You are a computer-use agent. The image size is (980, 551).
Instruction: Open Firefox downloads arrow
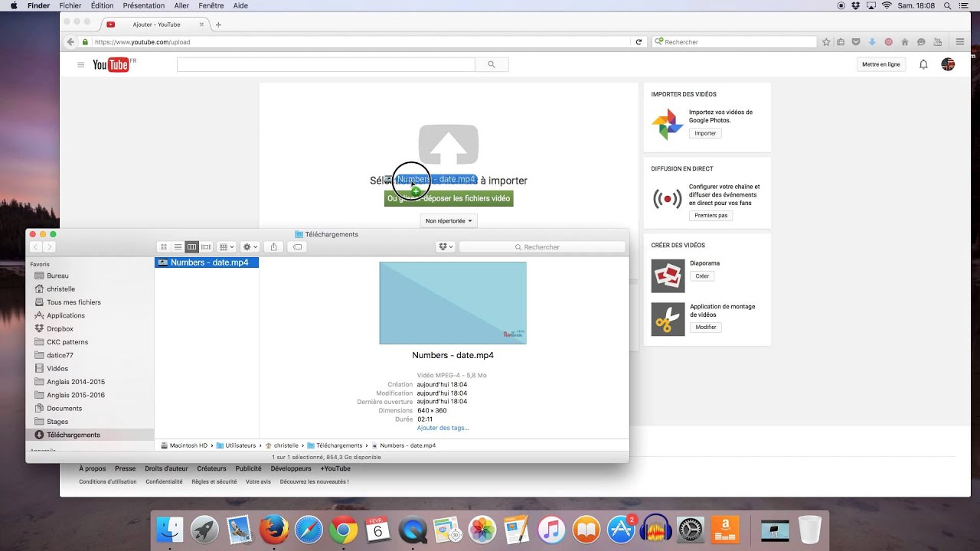pos(872,42)
